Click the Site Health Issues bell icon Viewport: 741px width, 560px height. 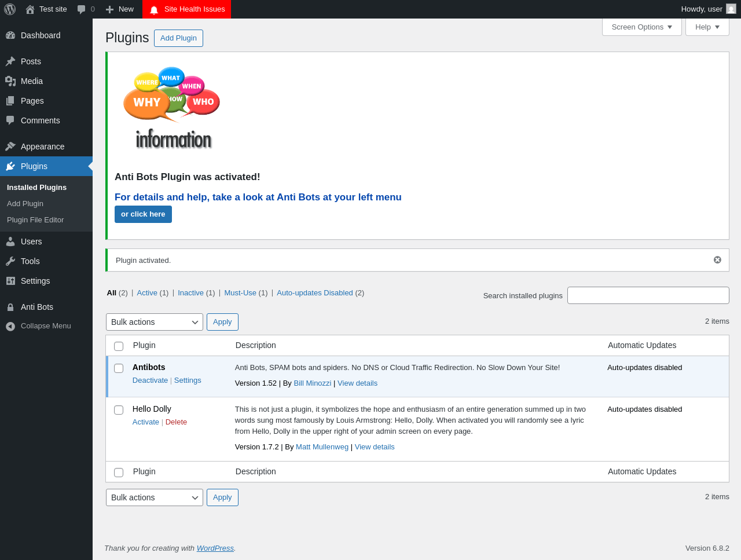coord(154,10)
